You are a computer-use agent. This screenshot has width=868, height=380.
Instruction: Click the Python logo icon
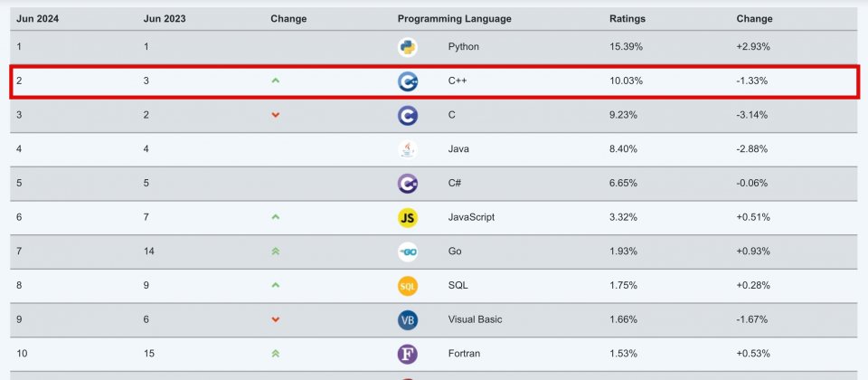pos(408,47)
